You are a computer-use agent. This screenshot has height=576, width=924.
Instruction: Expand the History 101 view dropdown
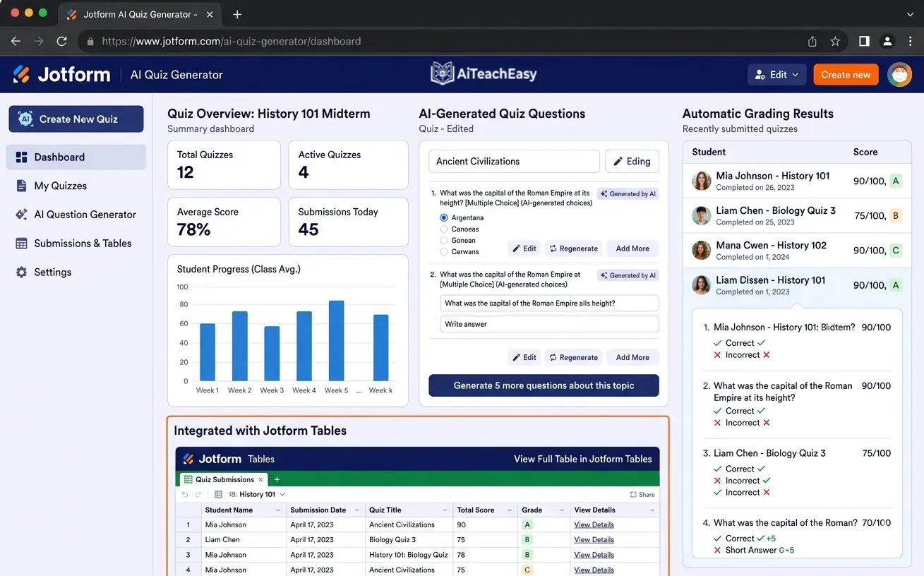click(282, 495)
